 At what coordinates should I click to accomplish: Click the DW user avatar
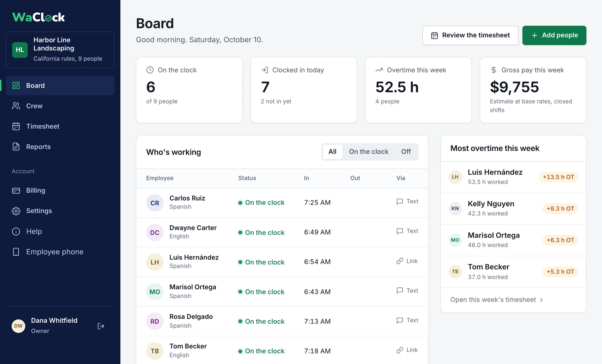pyautogui.click(x=18, y=326)
